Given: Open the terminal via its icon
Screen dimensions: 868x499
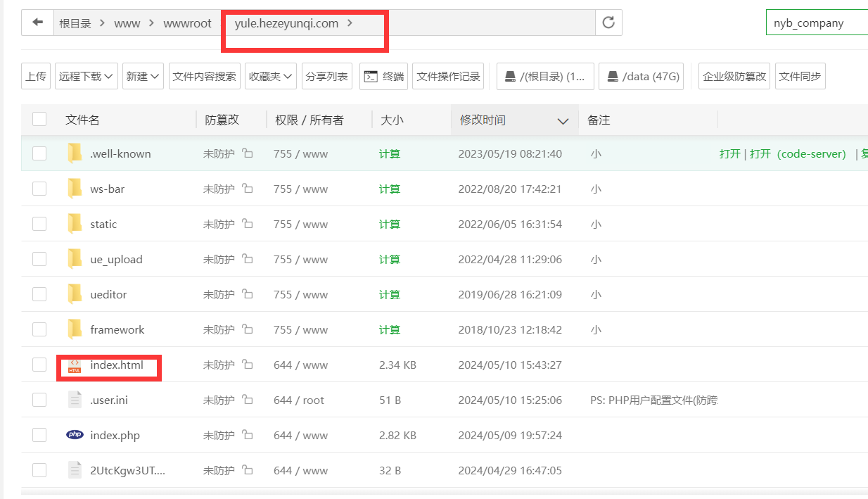Looking at the screenshot, I should click(x=371, y=76).
